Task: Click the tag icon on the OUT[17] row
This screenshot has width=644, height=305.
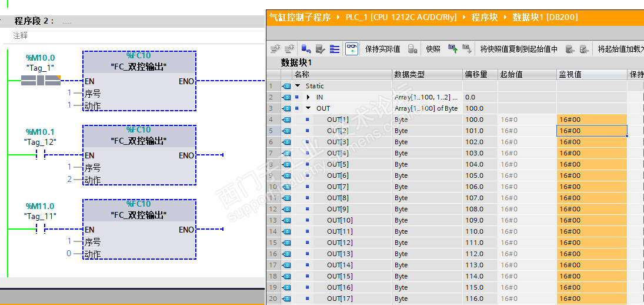Action: pyautogui.click(x=286, y=299)
